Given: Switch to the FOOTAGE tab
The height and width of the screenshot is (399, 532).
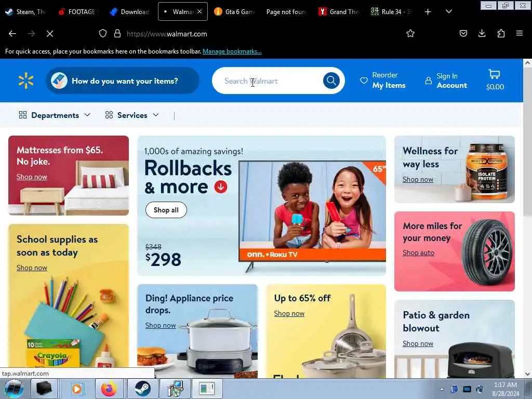Looking at the screenshot, I should click(x=79, y=11).
